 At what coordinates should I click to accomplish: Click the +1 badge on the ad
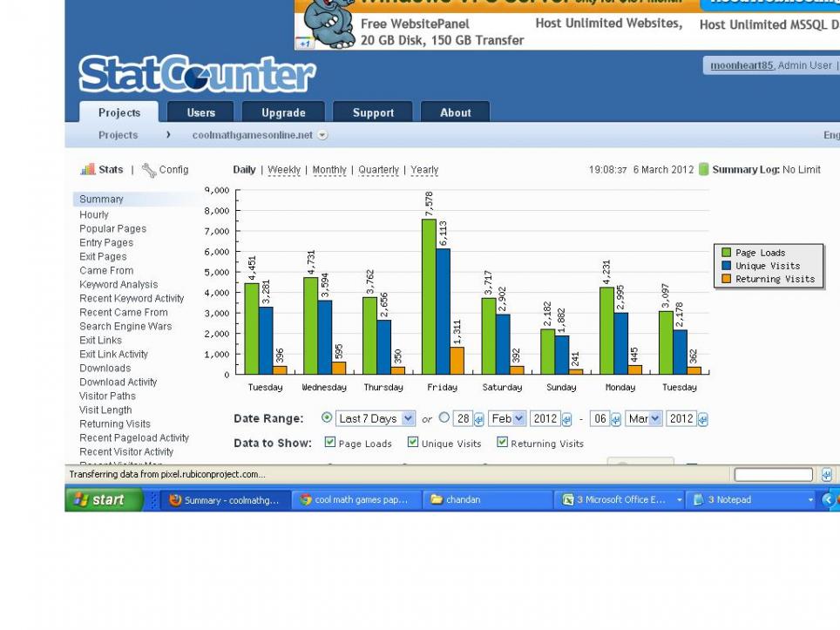click(304, 44)
